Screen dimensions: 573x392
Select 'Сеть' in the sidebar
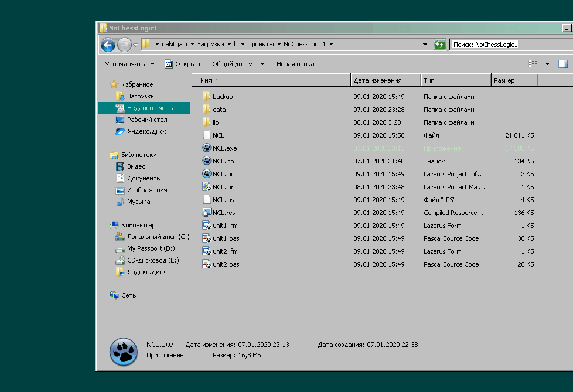pos(123,295)
